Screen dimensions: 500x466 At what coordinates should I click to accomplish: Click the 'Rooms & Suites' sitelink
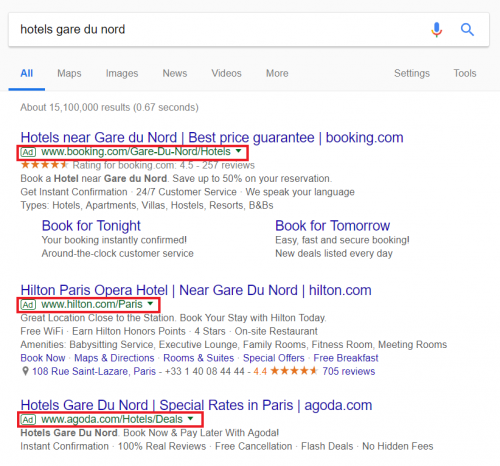[x=199, y=358]
